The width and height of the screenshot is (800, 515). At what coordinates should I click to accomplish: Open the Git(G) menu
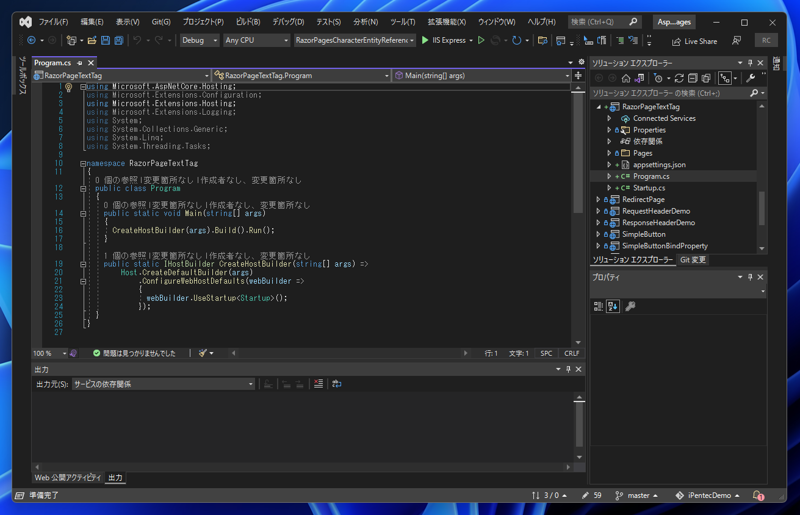(161, 22)
